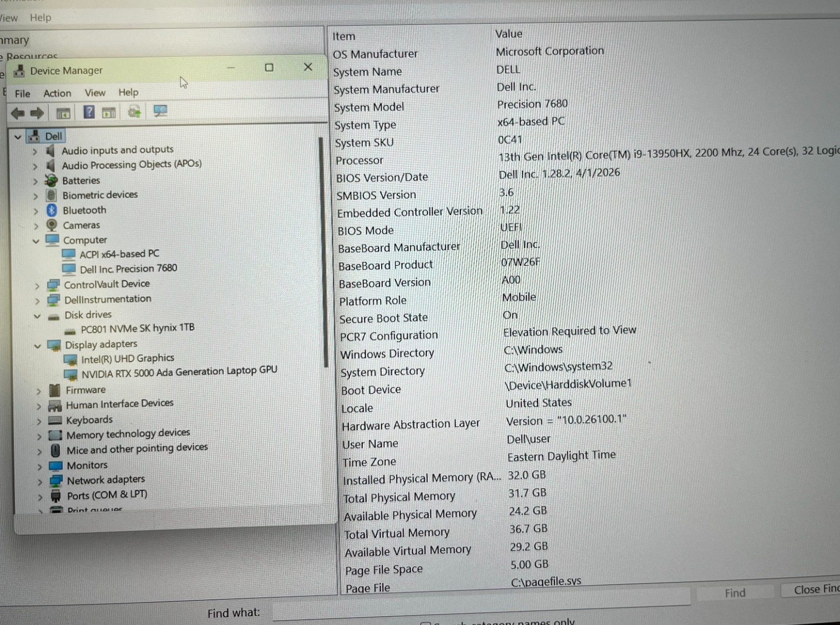Select the Mice and other pointing devices icon

[55, 451]
